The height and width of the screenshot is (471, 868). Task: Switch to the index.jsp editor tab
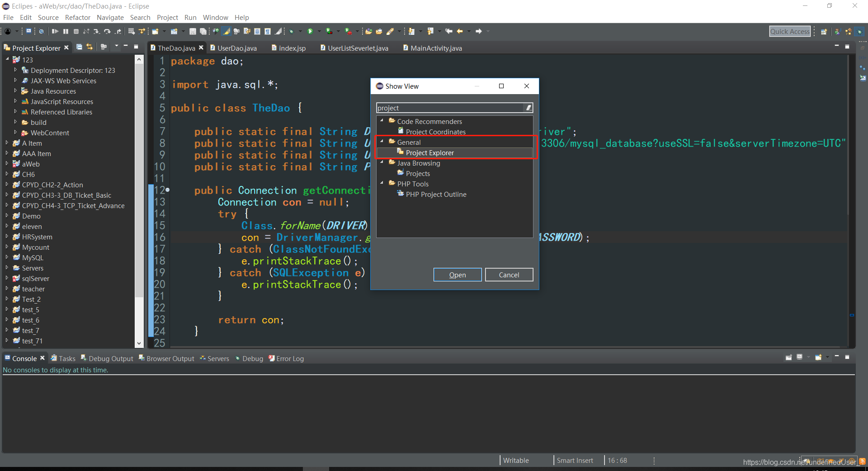[288, 48]
